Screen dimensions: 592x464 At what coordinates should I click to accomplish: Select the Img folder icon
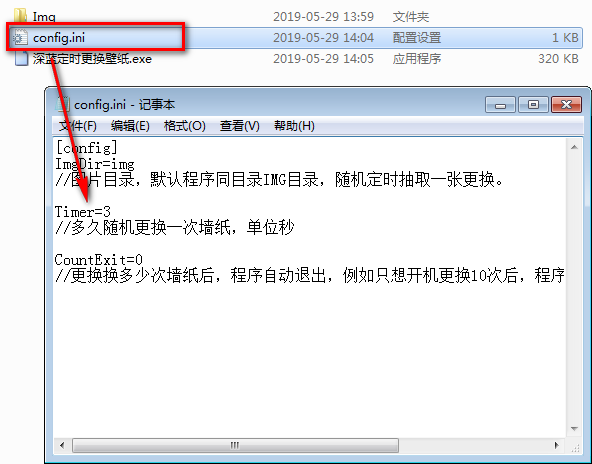20,16
